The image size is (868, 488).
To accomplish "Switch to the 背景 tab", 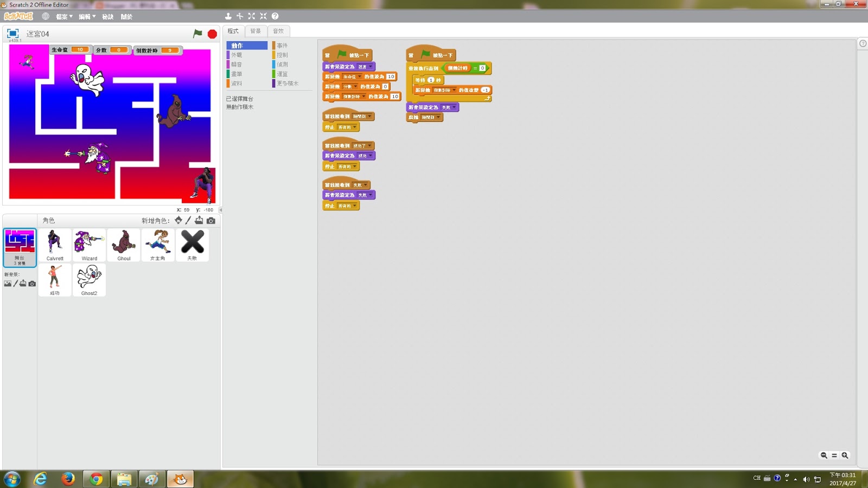I will (256, 31).
